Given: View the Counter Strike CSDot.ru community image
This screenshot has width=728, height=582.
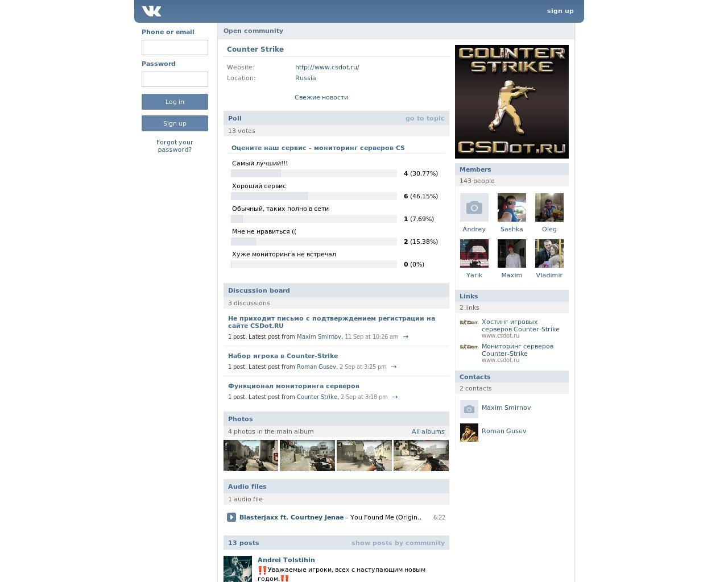Looking at the screenshot, I should tap(512, 102).
